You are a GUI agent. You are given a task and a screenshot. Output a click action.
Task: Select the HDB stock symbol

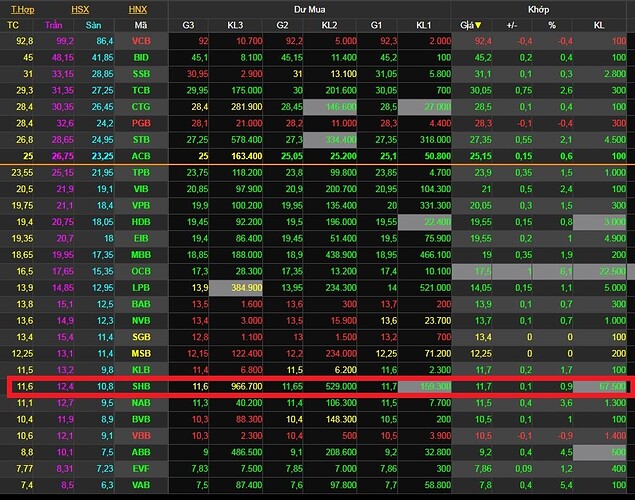(141, 222)
